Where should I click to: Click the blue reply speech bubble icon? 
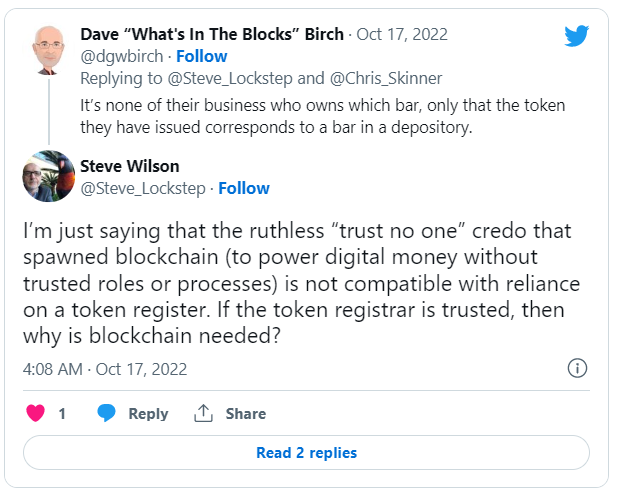point(106,413)
